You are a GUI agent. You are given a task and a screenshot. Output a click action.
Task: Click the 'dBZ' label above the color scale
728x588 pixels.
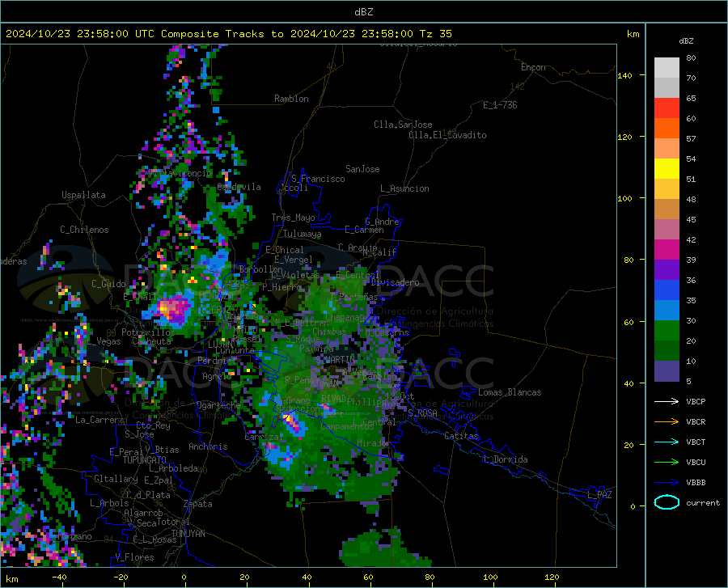(686, 40)
